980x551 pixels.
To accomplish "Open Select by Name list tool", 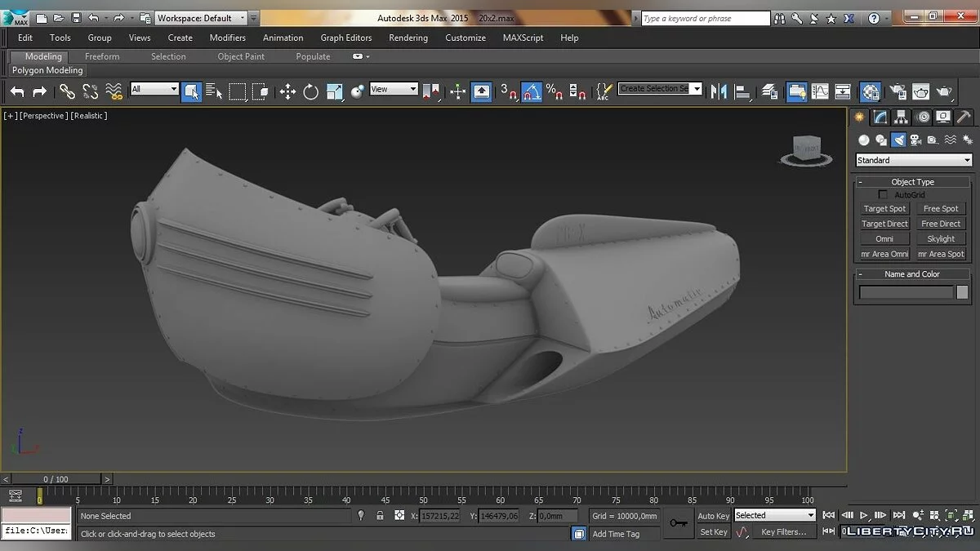I will click(214, 91).
